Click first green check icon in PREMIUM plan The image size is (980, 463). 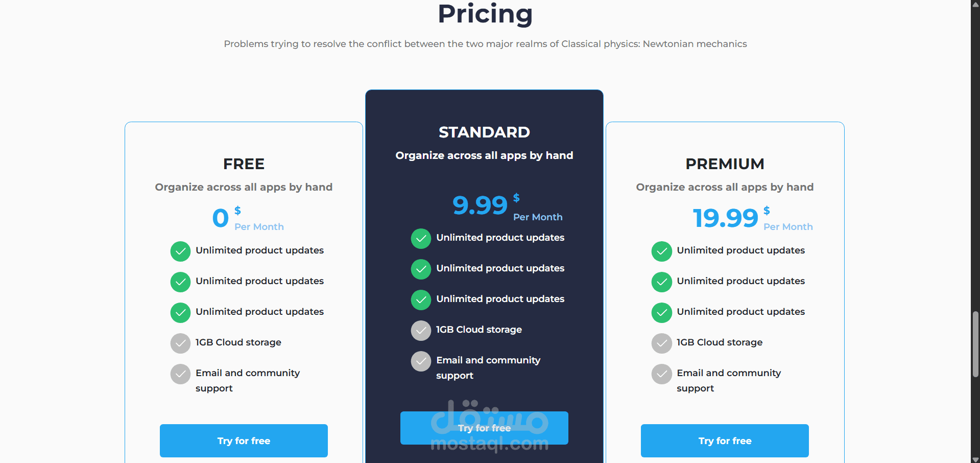661,251
